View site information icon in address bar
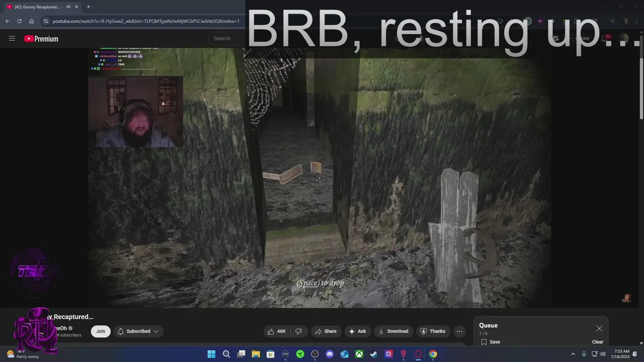The height and width of the screenshot is (362, 644). pos(46,21)
